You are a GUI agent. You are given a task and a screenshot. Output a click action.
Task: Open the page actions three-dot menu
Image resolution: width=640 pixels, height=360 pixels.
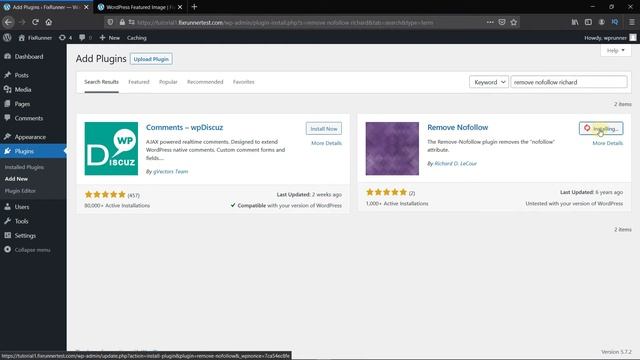(x=490, y=22)
